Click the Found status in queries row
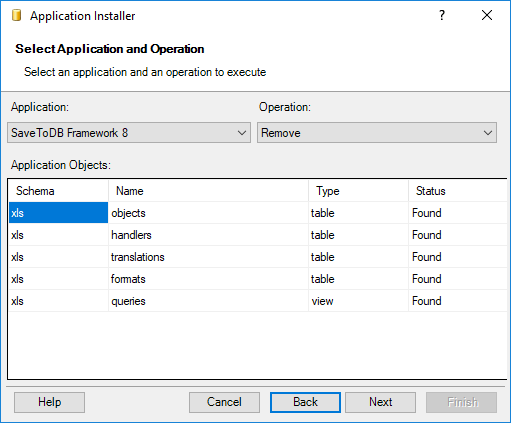This screenshot has height=423, width=511. (x=458, y=301)
